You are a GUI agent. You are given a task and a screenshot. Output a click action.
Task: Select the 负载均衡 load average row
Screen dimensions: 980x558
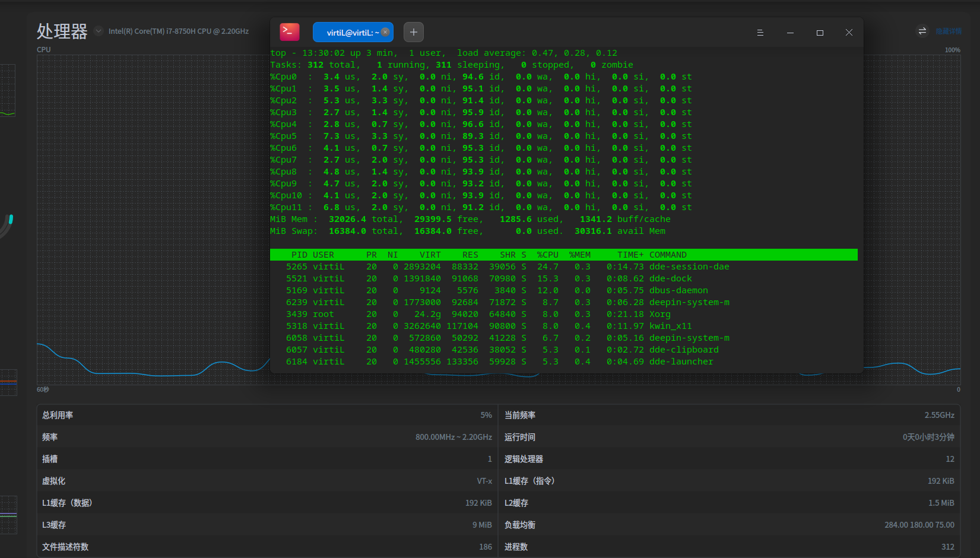coord(729,525)
